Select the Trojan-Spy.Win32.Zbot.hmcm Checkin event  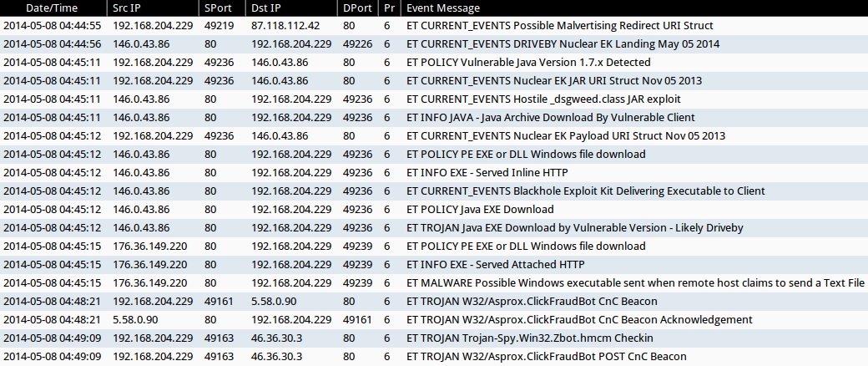point(529,338)
